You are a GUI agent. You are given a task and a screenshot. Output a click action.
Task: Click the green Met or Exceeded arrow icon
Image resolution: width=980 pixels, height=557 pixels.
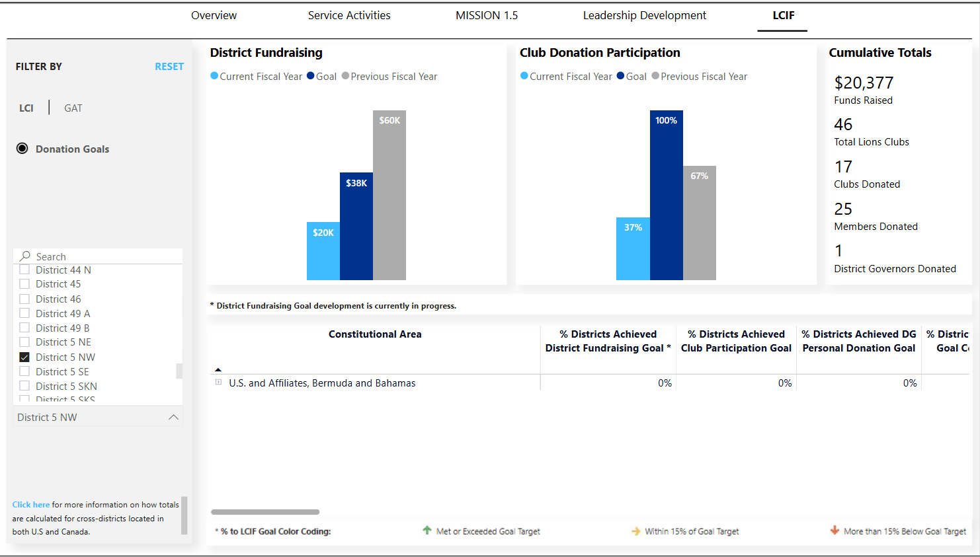click(427, 531)
